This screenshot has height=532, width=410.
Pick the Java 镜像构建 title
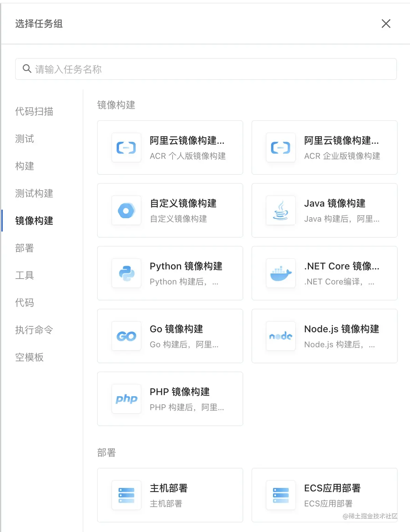[335, 203]
